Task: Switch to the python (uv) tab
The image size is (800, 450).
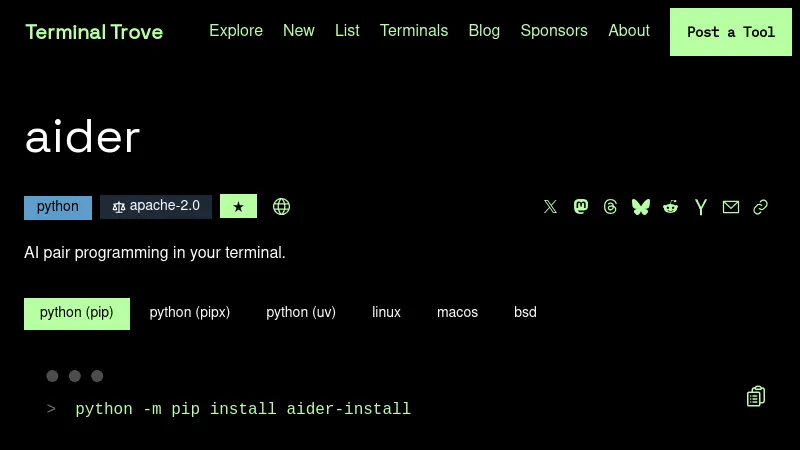Action: tap(301, 313)
